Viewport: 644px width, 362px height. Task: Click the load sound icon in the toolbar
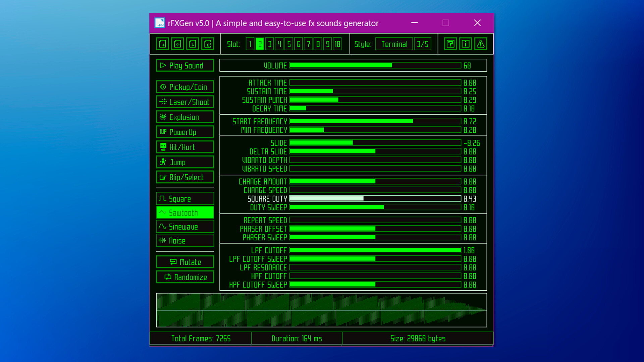point(177,44)
